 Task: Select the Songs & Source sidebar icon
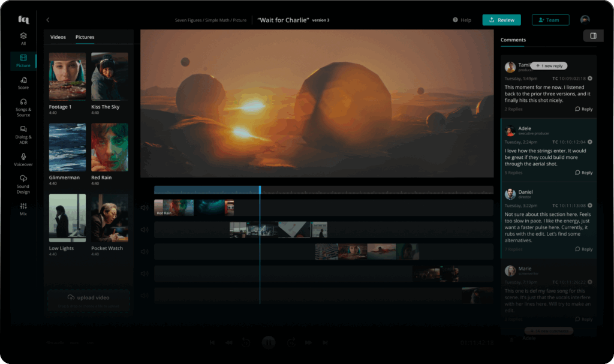coord(23,107)
